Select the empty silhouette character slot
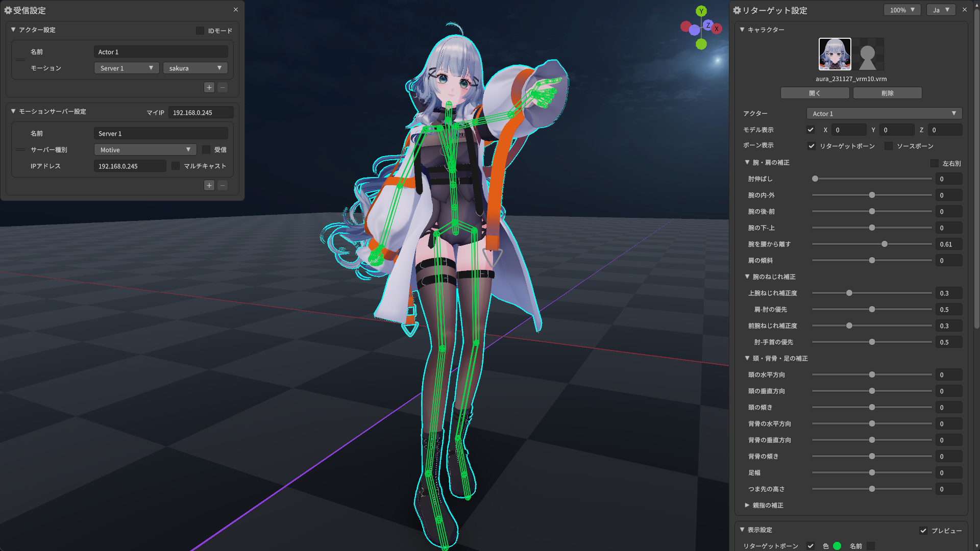This screenshot has width=980, height=551. point(868,54)
